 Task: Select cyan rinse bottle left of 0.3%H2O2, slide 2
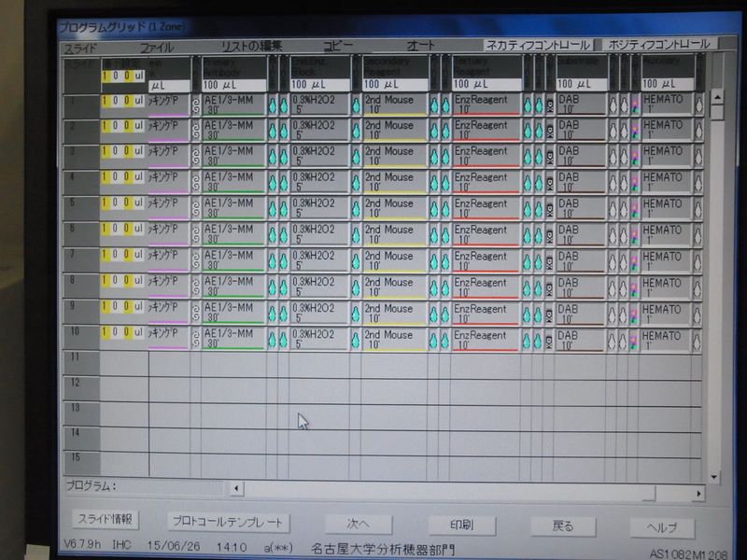(x=284, y=131)
